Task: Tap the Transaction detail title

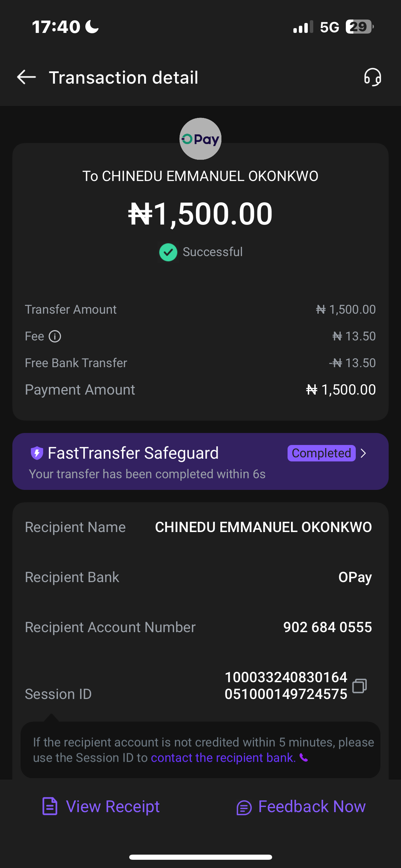Action: point(123,77)
